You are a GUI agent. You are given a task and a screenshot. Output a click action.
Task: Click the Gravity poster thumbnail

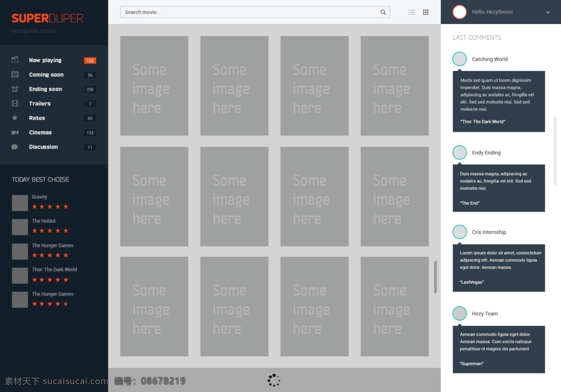20,203
